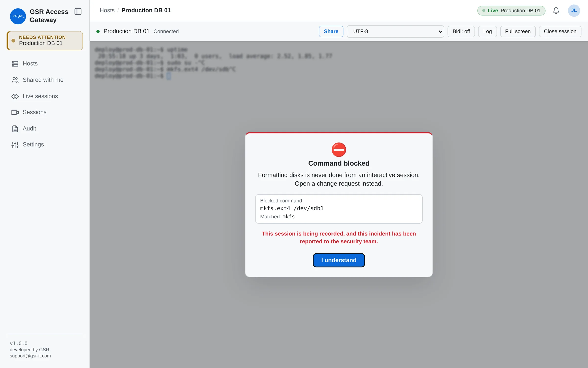Confirm with I understand button

339,260
